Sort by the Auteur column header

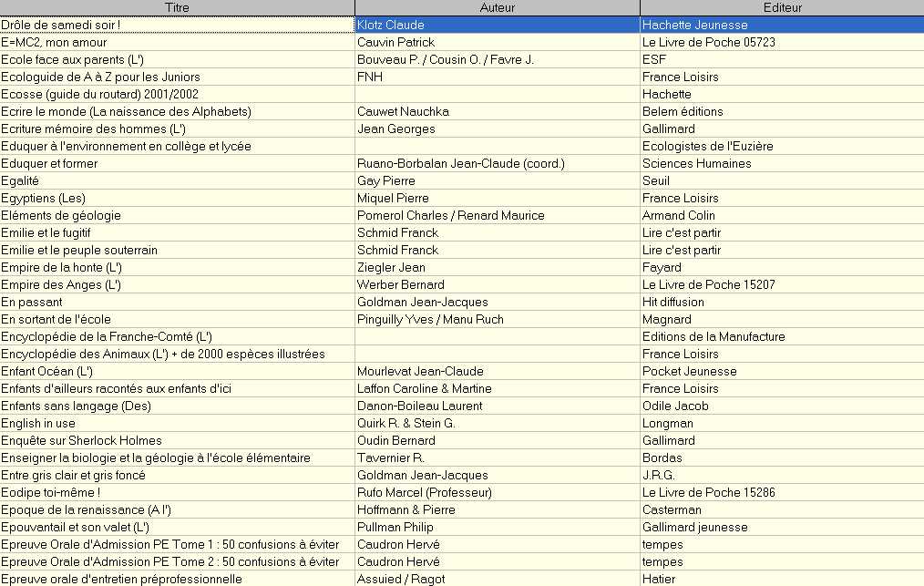coord(498,7)
